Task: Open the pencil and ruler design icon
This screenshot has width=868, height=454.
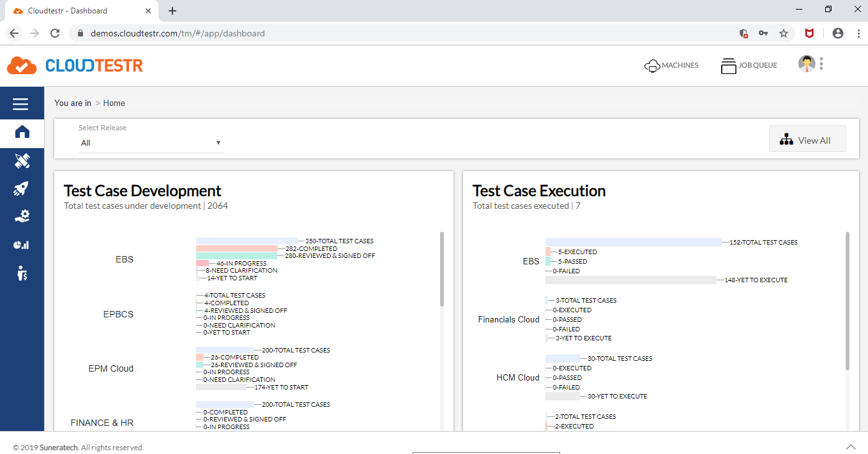Action: [22, 161]
